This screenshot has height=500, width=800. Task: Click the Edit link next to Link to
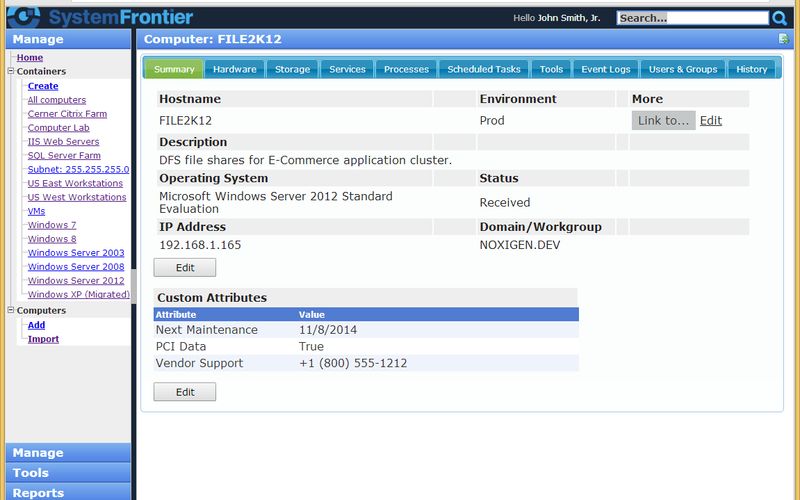711,120
